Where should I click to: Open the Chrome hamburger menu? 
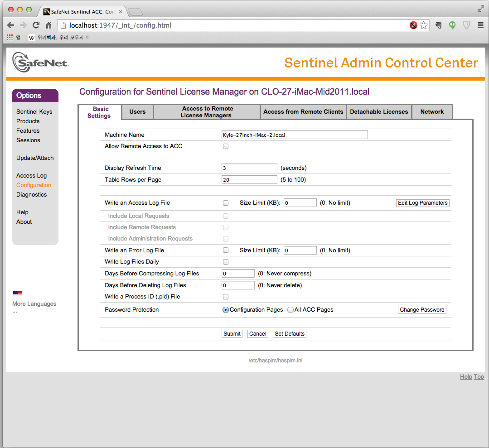[480, 25]
